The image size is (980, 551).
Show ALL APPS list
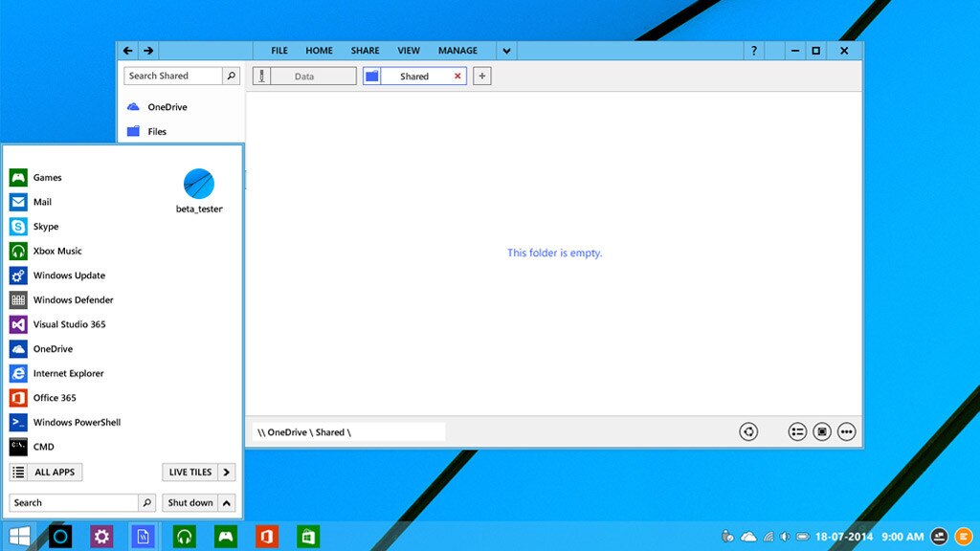(46, 473)
